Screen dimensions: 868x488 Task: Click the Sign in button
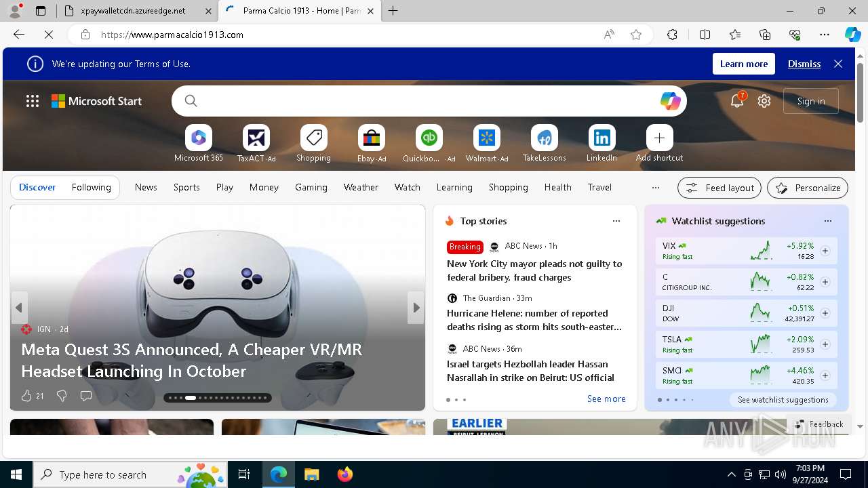[x=811, y=101]
